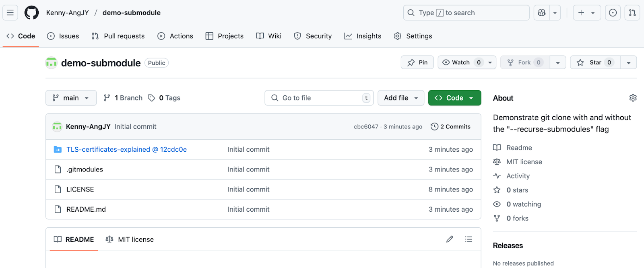Select the README tab in file viewer
Viewport: 644px width, 268px height.
(74, 239)
